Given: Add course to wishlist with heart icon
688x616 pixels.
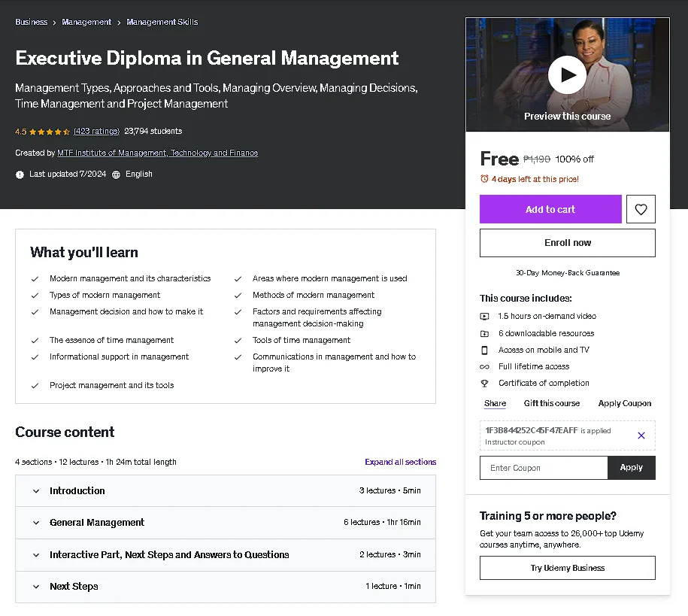Looking at the screenshot, I should [641, 209].
